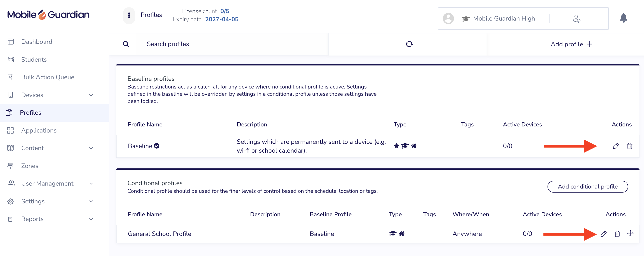
Task: Refresh the profiles list
Action: tap(409, 44)
